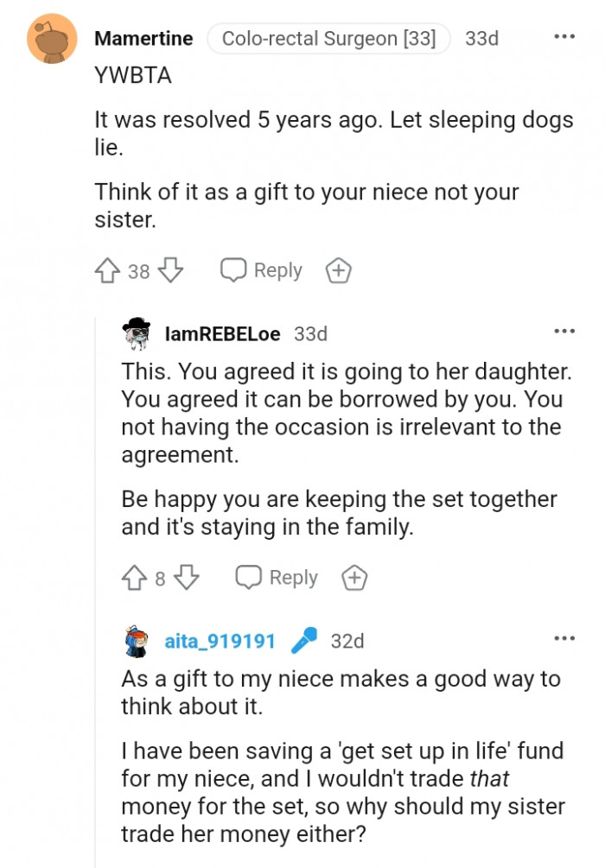Downvote IamREBELoe's comment
This screenshot has height=868, width=605.
(185, 578)
